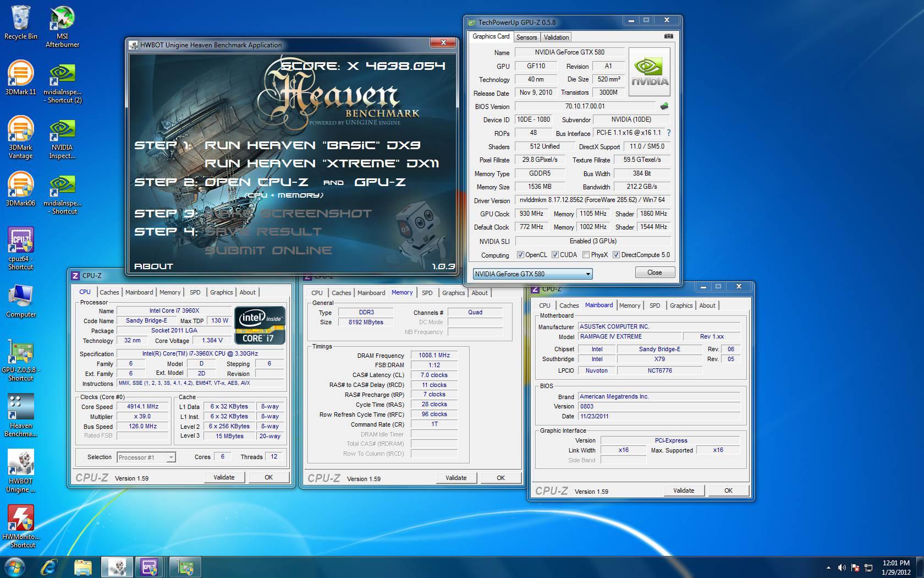Click the Core Speed value 4914.1 MHz

pos(142,406)
